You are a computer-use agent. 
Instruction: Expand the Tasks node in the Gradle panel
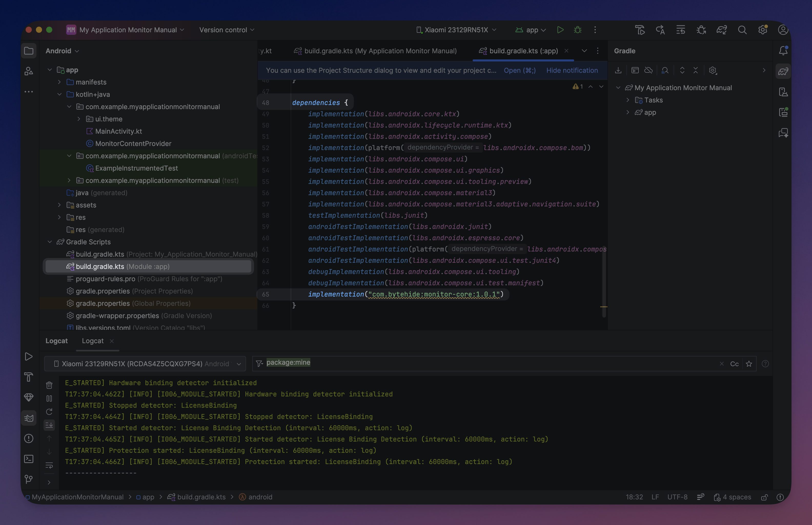[x=628, y=100]
